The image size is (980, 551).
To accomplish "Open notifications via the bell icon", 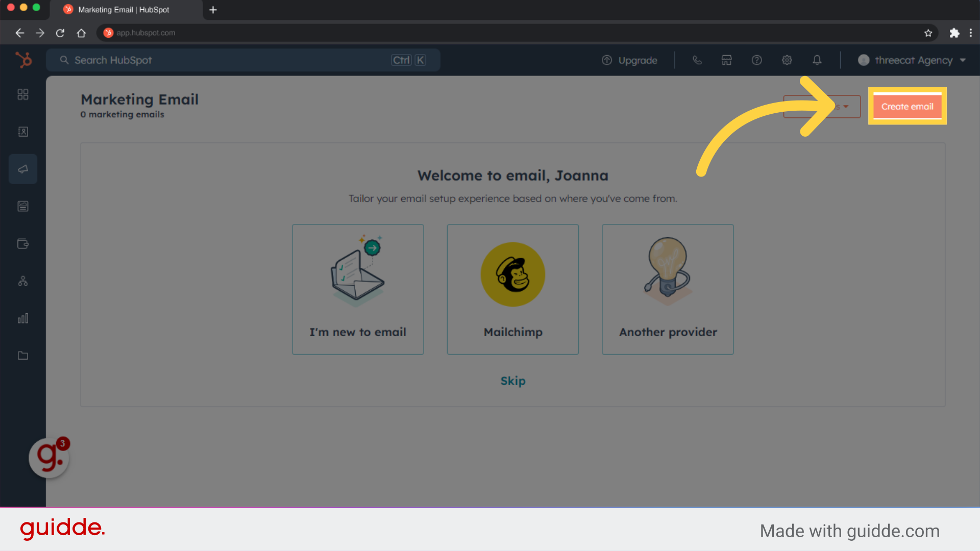I will (817, 60).
